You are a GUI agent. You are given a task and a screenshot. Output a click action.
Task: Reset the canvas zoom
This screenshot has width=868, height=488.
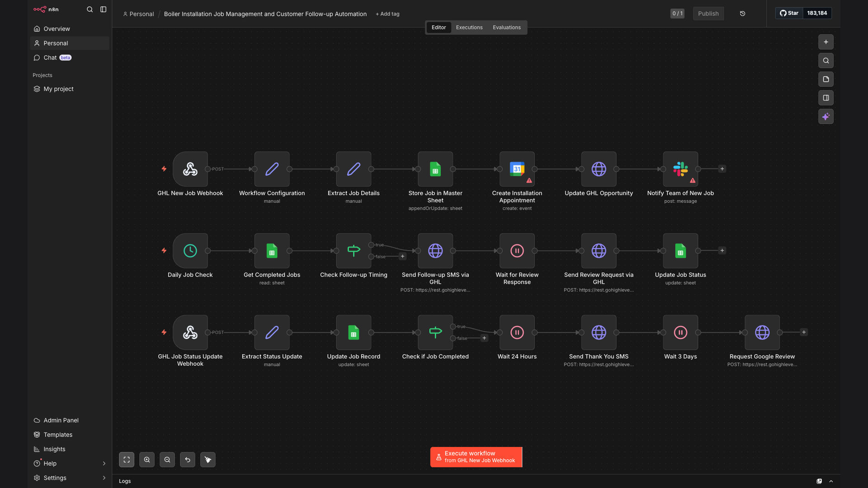(x=188, y=460)
